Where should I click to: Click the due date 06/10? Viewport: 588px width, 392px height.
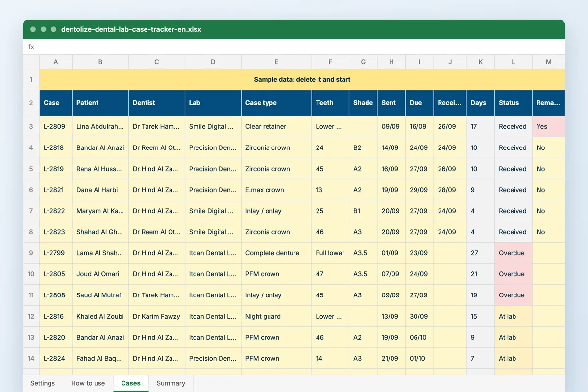click(419, 337)
